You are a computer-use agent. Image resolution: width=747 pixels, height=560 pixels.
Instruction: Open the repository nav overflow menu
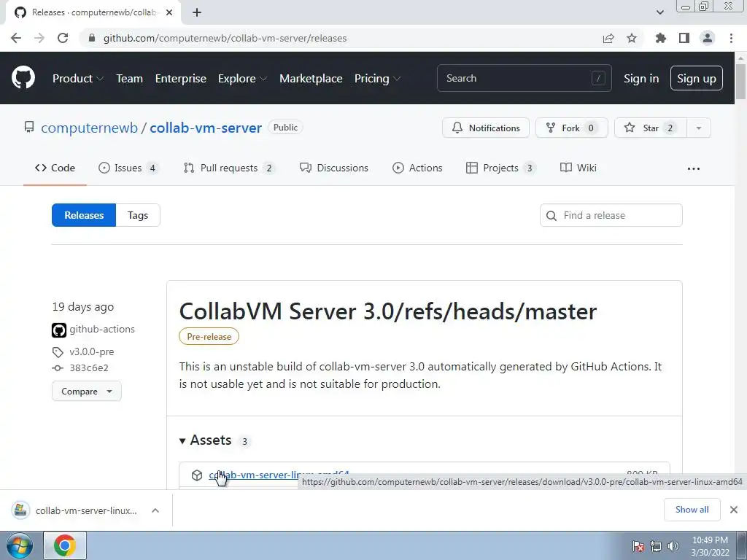694,168
